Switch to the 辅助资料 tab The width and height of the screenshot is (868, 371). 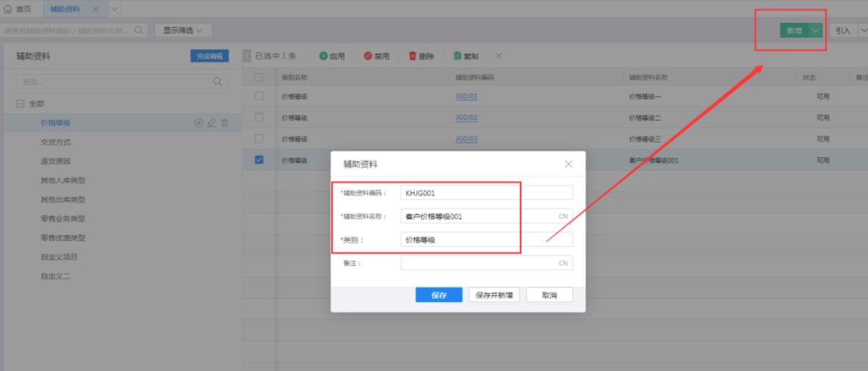point(65,9)
